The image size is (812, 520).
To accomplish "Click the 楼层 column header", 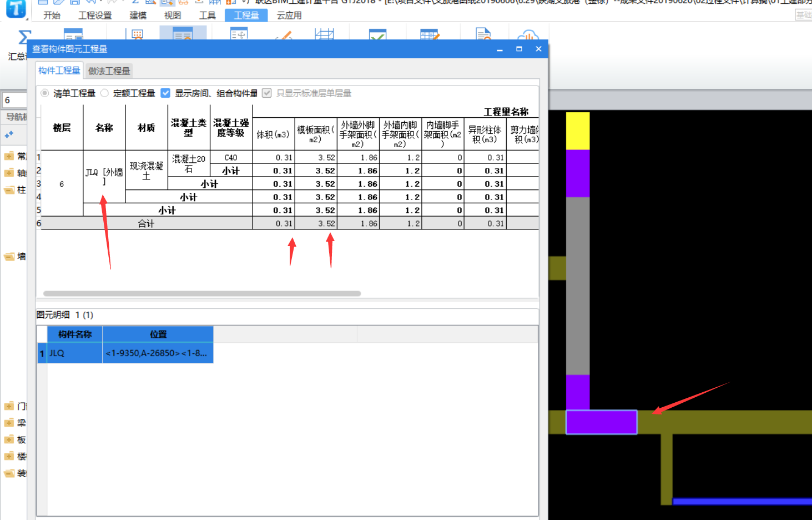I will [62, 128].
